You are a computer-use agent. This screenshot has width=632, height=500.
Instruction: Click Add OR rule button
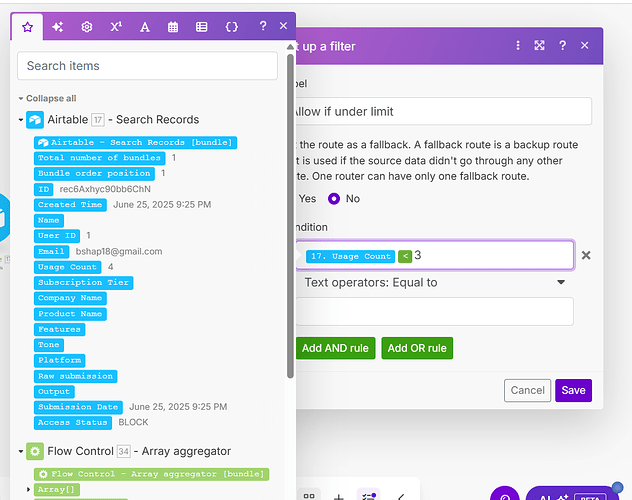click(x=417, y=348)
